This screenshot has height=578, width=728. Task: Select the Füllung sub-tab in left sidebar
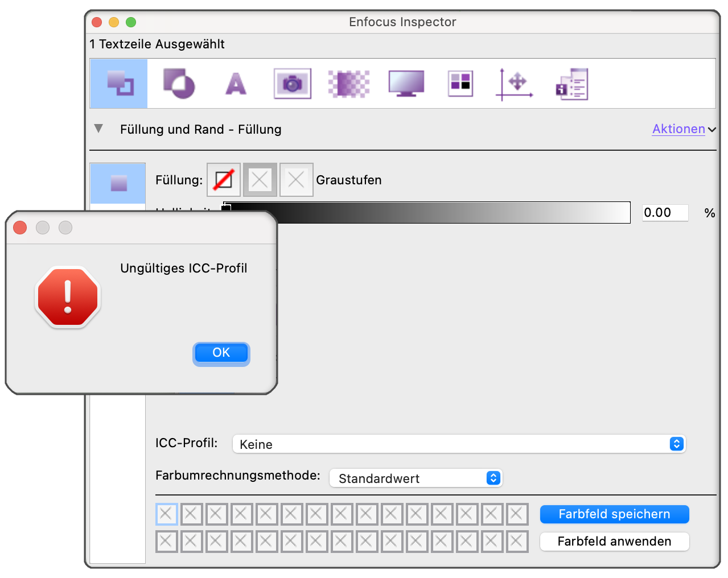(118, 183)
